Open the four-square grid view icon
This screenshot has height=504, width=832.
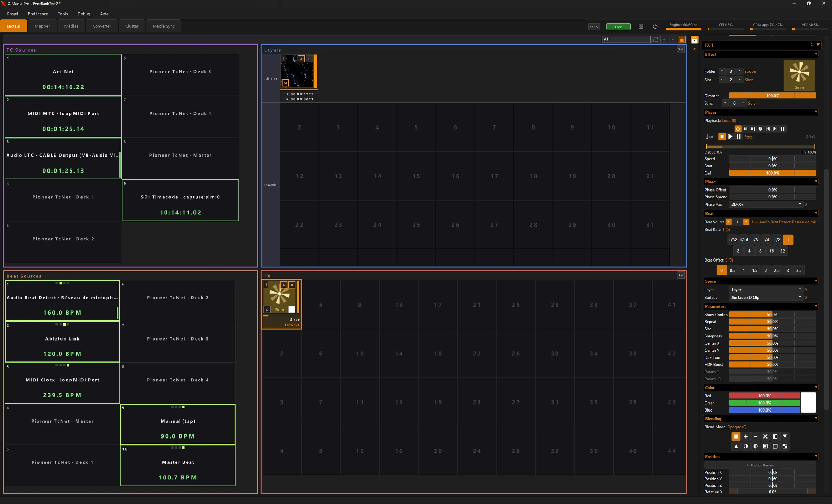tap(641, 27)
